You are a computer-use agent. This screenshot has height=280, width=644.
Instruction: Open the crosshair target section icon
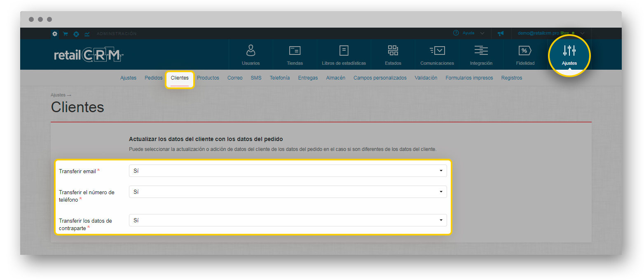76,34
